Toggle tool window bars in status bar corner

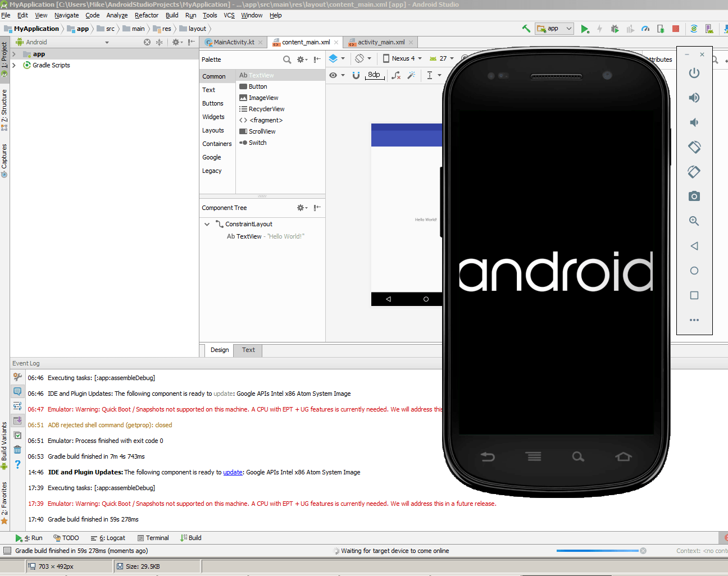point(7,551)
